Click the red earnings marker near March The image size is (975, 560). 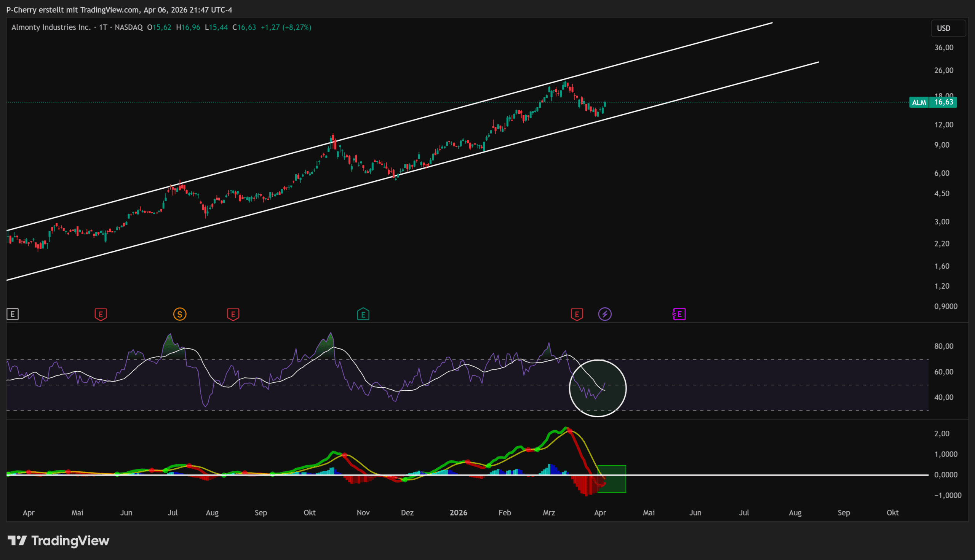[577, 314]
